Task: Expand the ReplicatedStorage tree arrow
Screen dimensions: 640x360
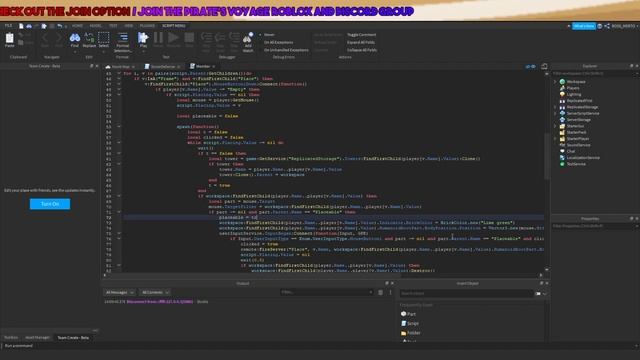Action: (555, 107)
